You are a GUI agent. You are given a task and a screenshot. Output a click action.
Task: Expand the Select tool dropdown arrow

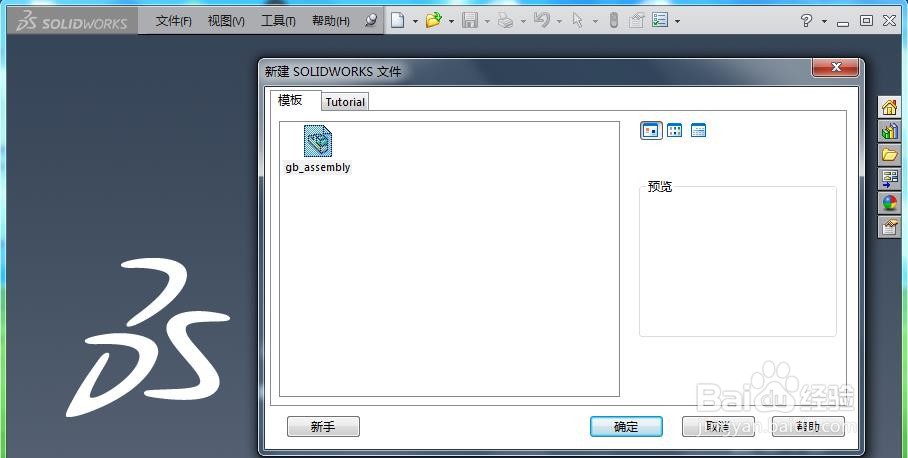point(595,22)
